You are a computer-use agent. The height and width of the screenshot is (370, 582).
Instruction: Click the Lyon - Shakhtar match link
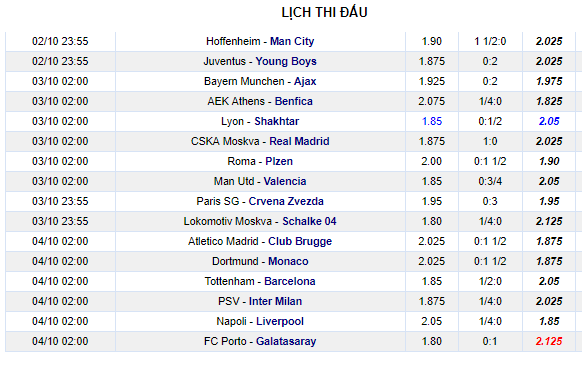260,121
